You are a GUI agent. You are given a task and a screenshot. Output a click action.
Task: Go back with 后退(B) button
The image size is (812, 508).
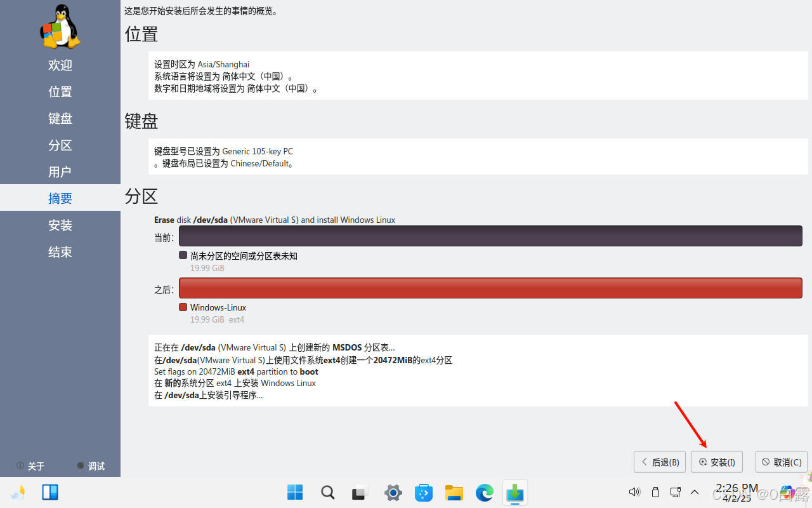660,462
